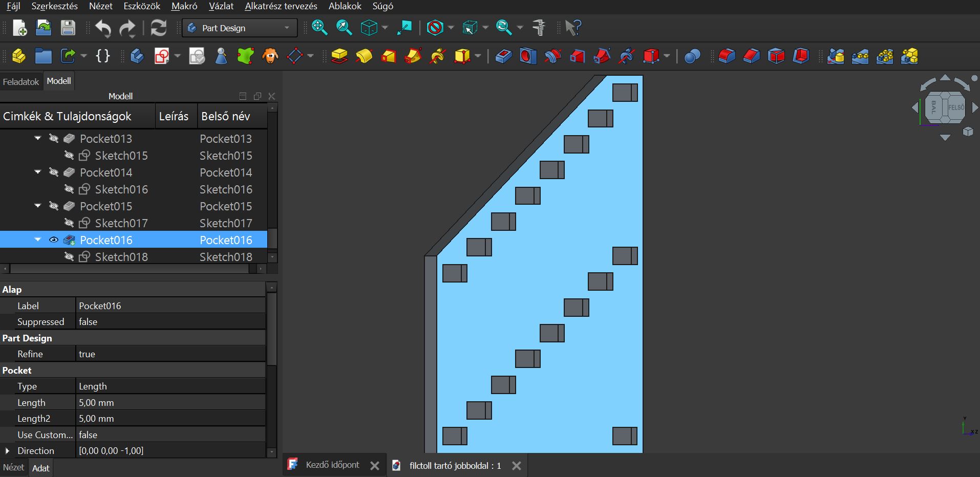Select the blue Pocket tool

[503, 56]
